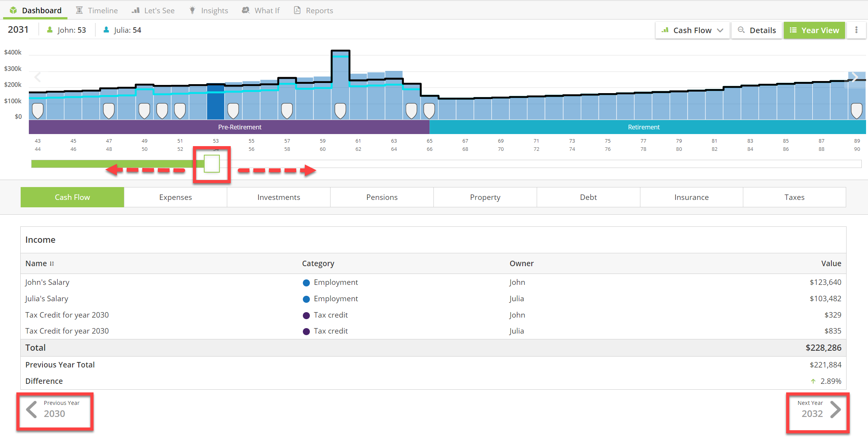Select John's person icon in header
The height and width of the screenshot is (438, 868).
(49, 30)
